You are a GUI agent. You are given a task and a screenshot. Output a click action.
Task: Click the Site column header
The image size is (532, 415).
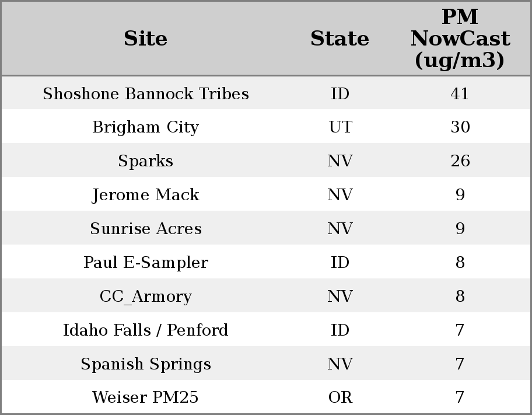146,39
